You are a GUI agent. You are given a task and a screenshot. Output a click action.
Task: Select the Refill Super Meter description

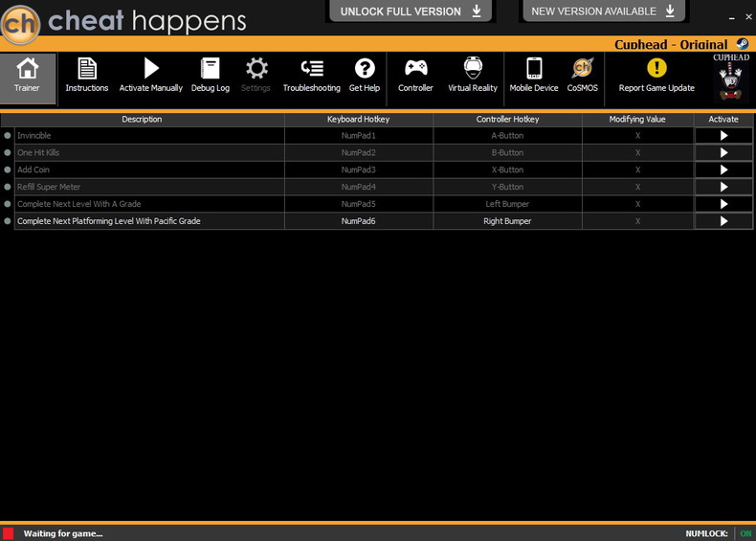click(x=149, y=187)
